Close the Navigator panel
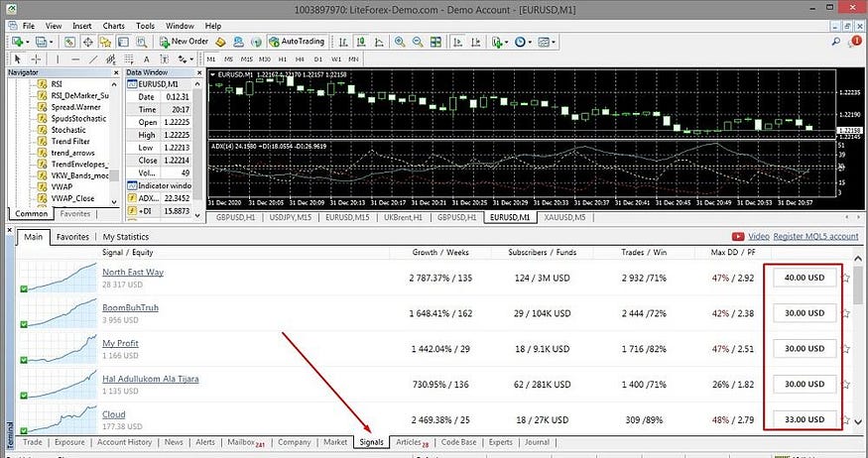Image resolution: width=868 pixels, height=458 pixels. pos(116,72)
